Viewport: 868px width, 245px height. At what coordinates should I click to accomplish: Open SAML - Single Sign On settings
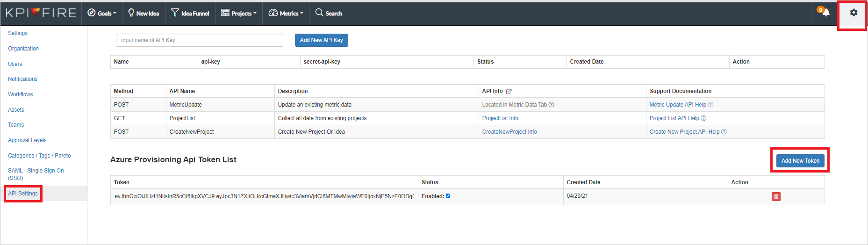click(x=36, y=174)
